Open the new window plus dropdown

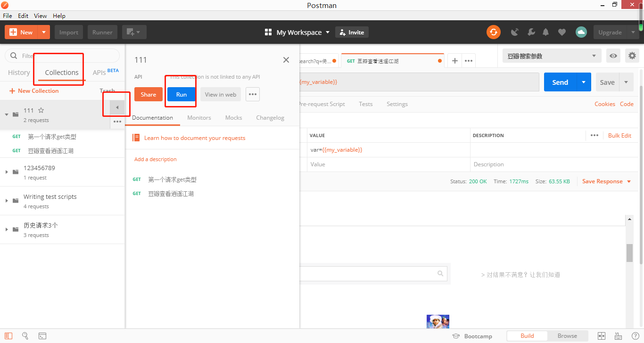click(x=134, y=32)
